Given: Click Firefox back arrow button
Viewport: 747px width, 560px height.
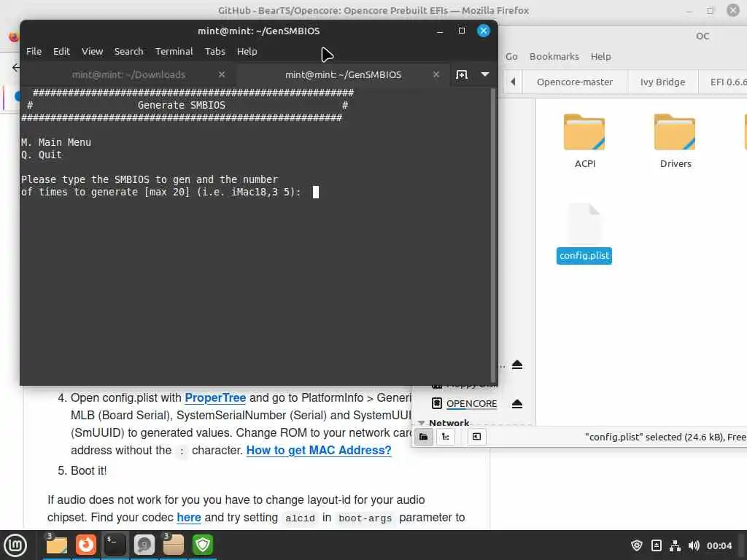Looking at the screenshot, I should coord(16,68).
